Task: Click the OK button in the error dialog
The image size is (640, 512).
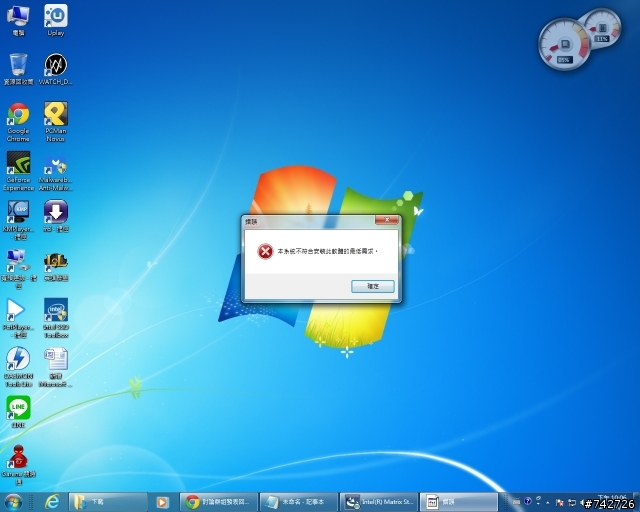Action: coord(373,286)
